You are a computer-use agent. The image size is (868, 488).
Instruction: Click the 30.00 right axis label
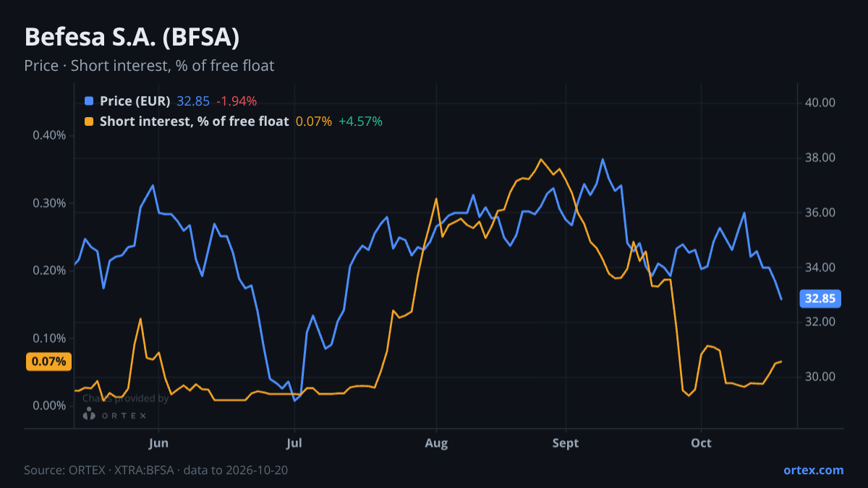tap(820, 377)
